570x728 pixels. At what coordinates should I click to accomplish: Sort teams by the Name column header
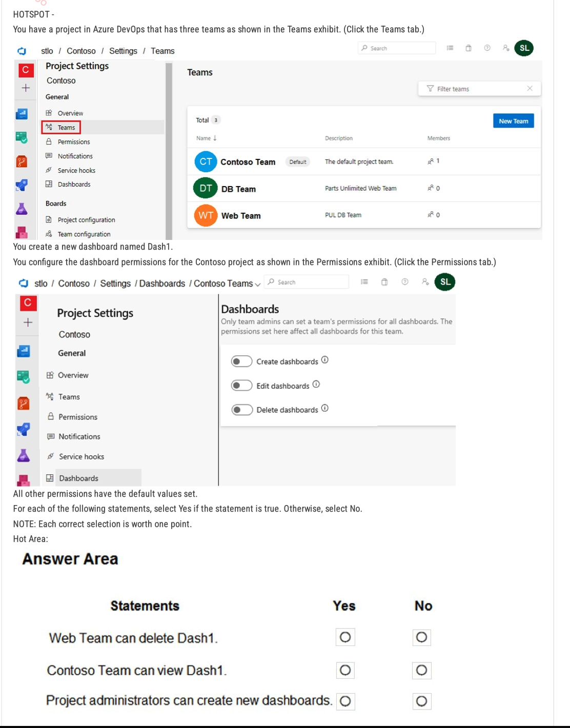pos(206,138)
